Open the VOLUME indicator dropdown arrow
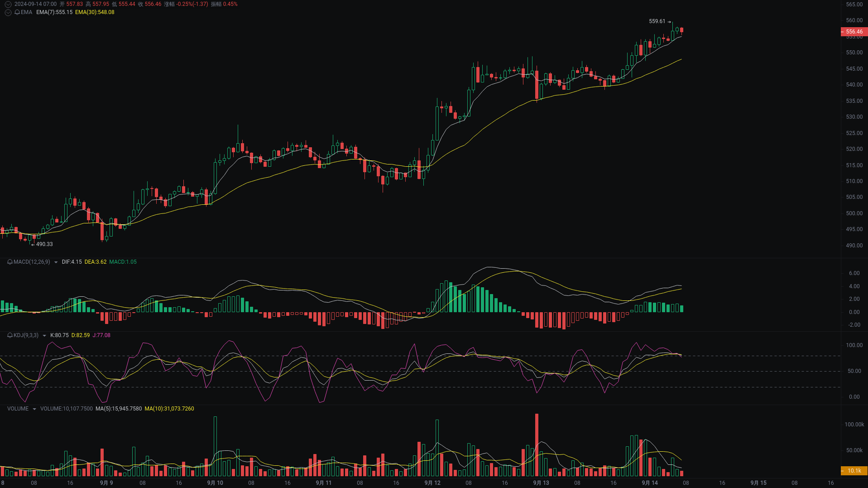 pos(34,409)
